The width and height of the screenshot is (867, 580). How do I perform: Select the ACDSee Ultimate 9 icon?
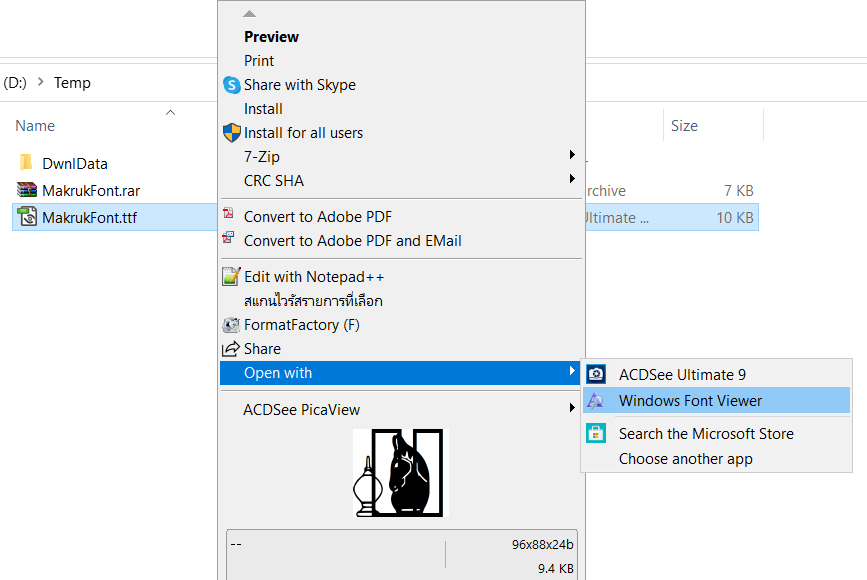coord(598,374)
